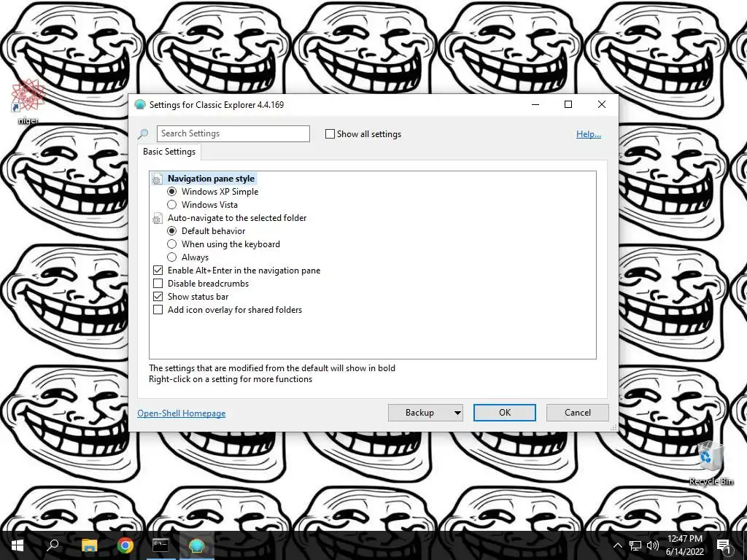Screen dimensions: 747x560
Task: Toggle Enable Alt+Enter in navigation pane
Action: click(158, 271)
